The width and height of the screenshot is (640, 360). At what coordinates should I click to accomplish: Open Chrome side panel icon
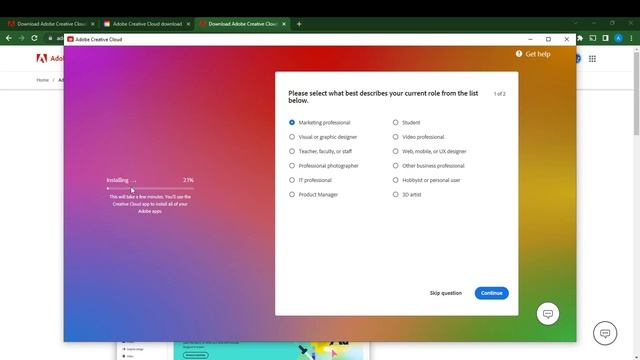pyautogui.click(x=606, y=38)
